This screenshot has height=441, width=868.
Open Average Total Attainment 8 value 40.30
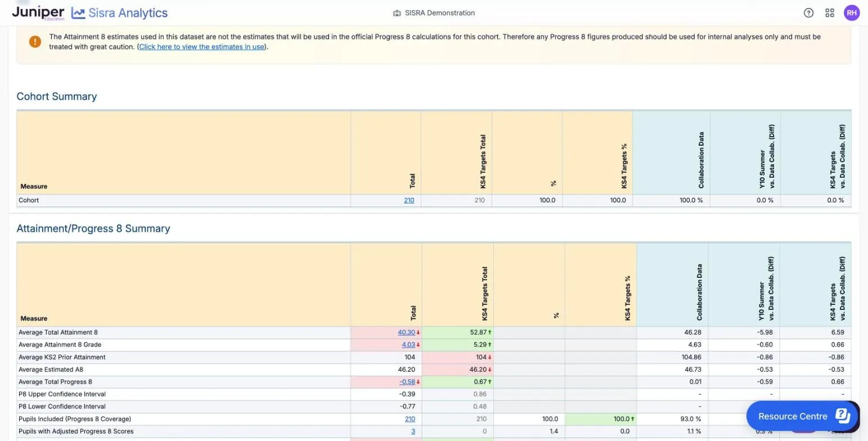(x=406, y=332)
